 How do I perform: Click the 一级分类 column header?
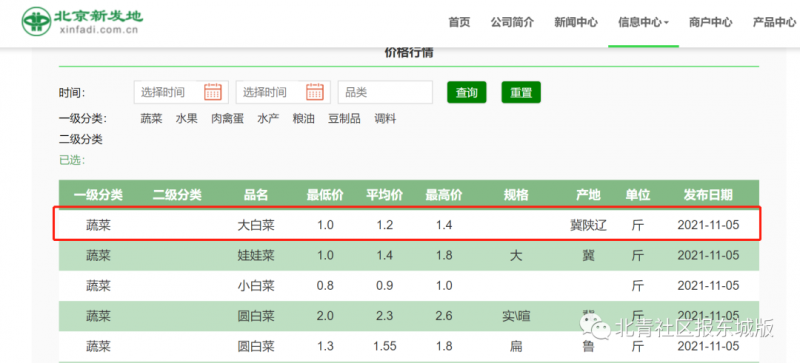98,195
